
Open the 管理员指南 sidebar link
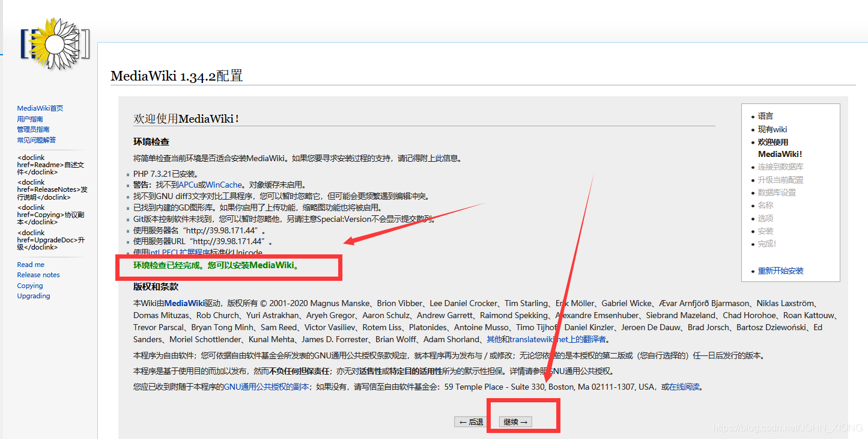[34, 129]
